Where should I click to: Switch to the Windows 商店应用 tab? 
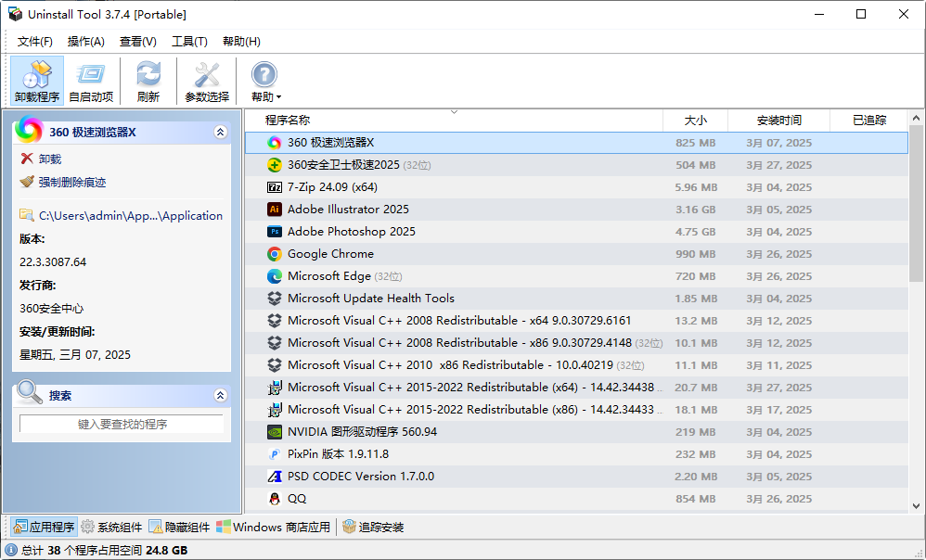[274, 527]
